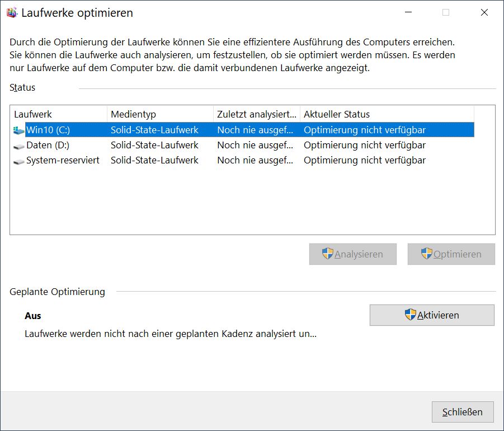
Task: Click the Optimieren button
Action: [x=451, y=254]
